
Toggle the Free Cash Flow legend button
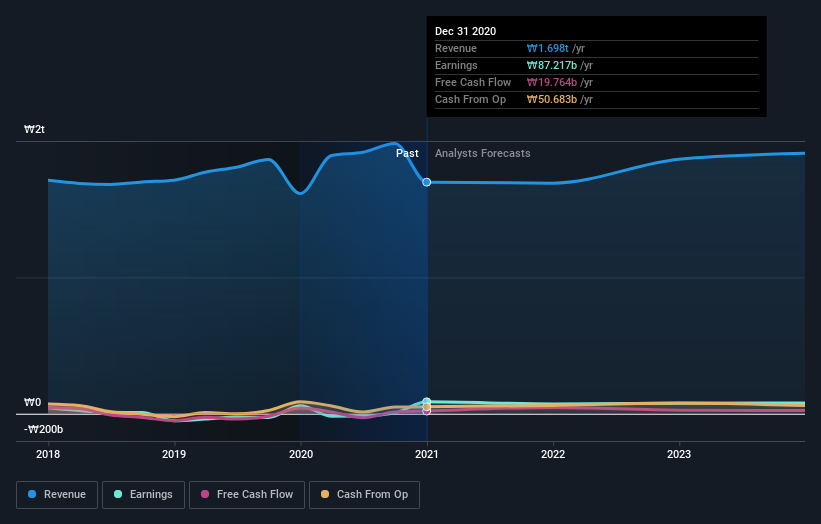247,495
